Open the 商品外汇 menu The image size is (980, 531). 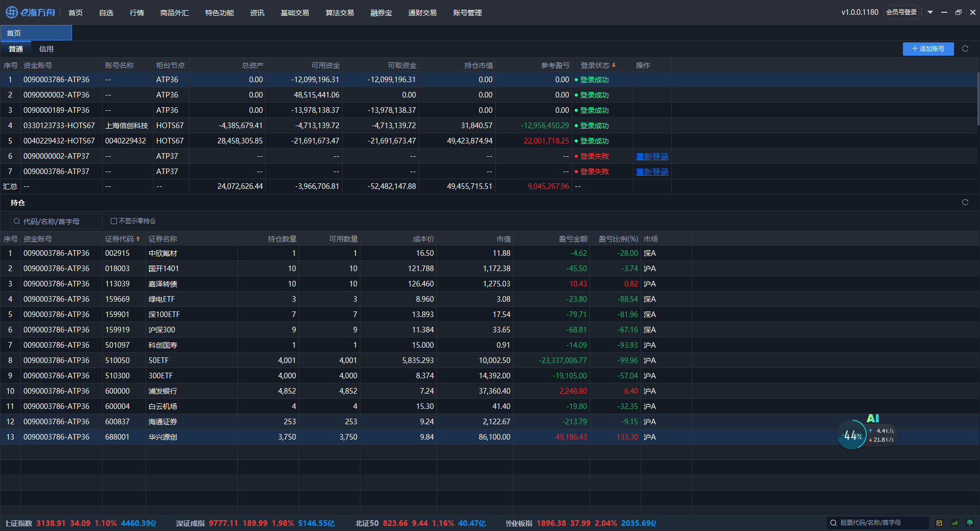click(x=175, y=13)
